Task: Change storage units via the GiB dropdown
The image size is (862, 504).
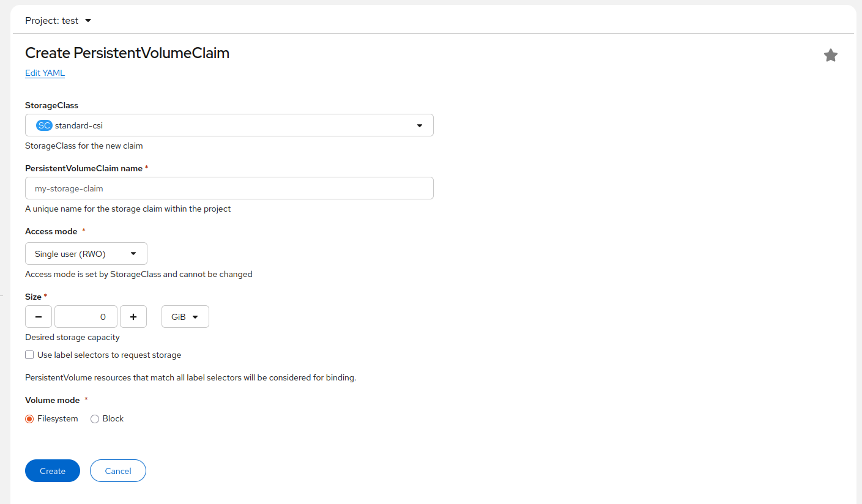Action: [x=185, y=316]
